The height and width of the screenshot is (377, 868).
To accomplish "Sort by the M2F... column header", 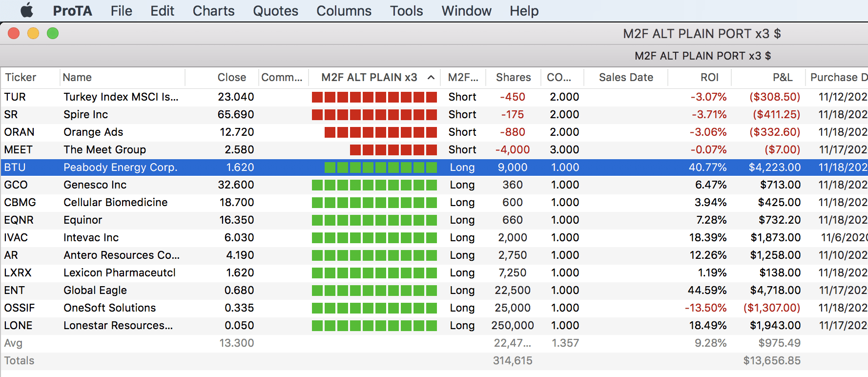I will click(463, 77).
